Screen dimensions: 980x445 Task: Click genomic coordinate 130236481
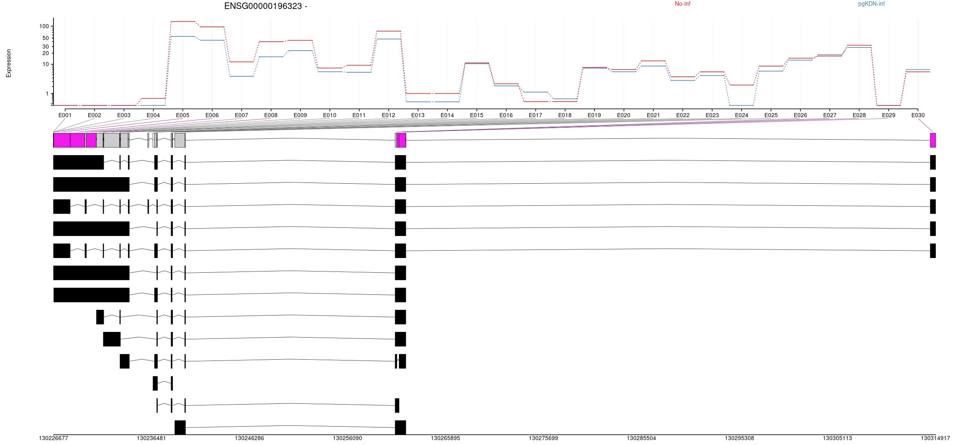[151, 438]
